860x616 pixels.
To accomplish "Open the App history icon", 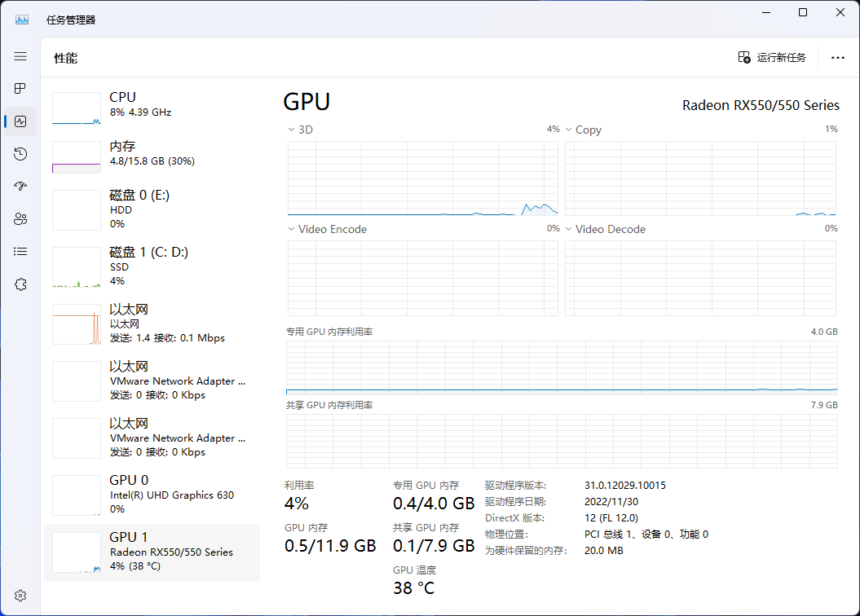I will [20, 154].
